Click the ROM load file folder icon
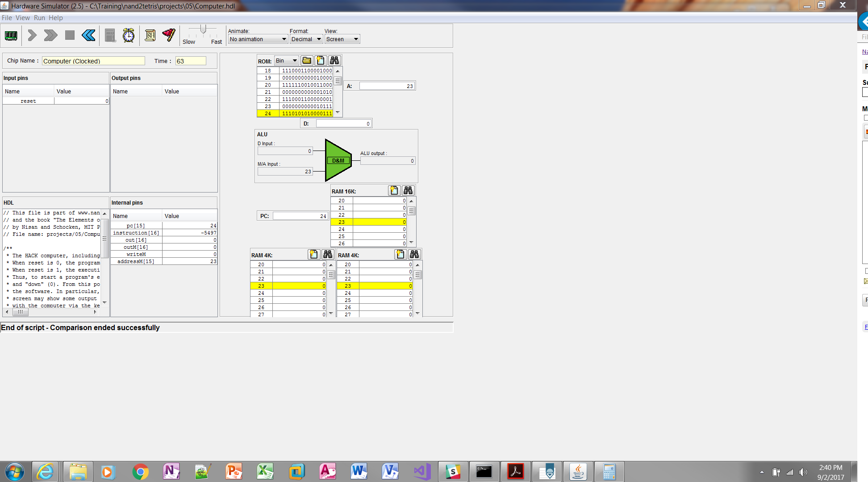Viewport: 868px width, 482px height. pyautogui.click(x=307, y=60)
